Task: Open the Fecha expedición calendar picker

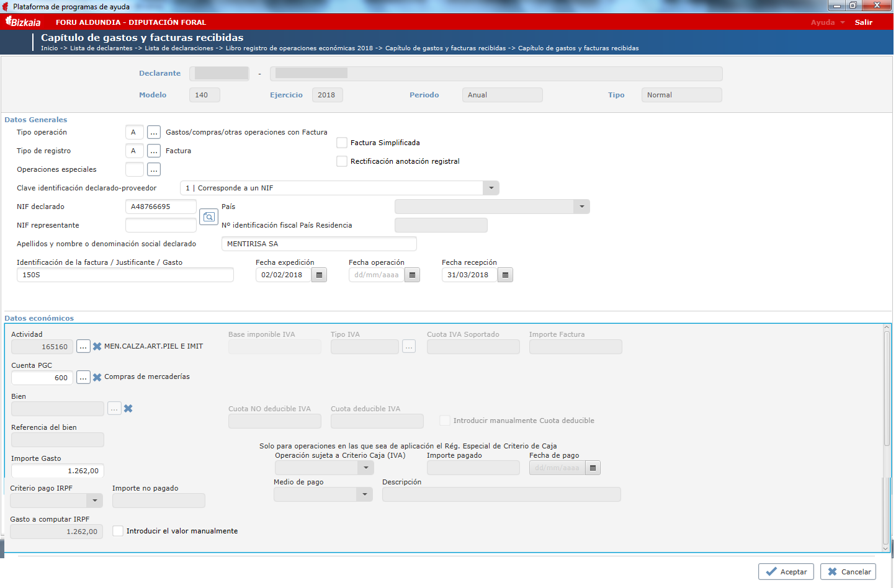Action: (319, 275)
